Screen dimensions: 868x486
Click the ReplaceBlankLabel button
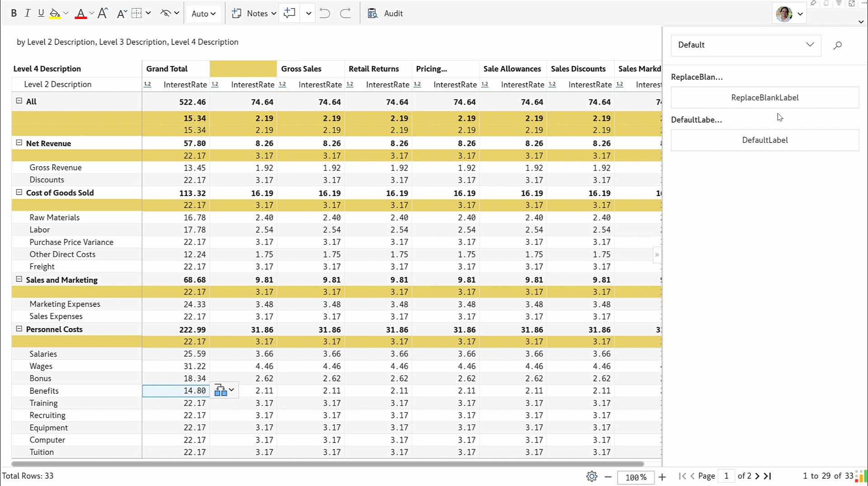764,98
